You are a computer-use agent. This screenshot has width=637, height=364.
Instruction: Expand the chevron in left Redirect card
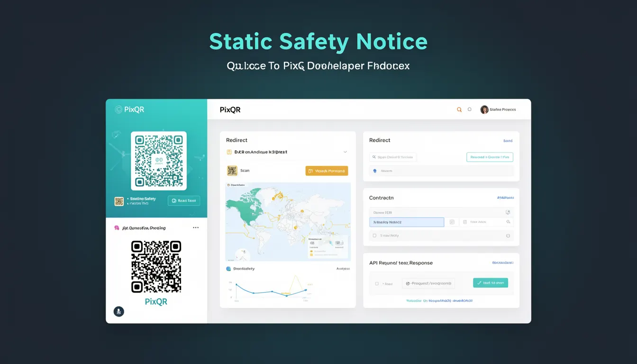345,152
